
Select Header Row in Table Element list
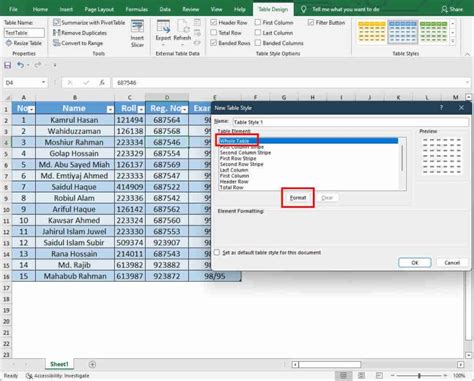pos(234,182)
